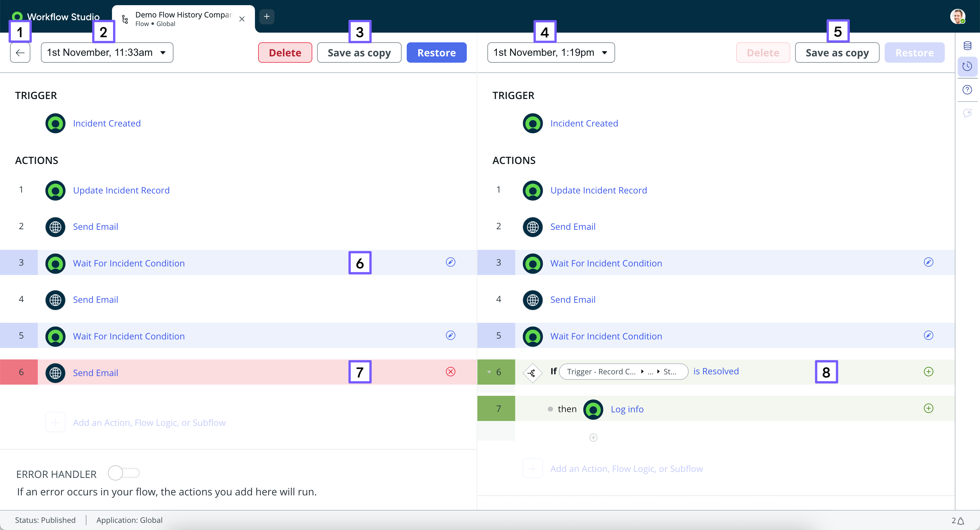Click the notifications bell in status bar
Screen dimensions: 980x530
pos(961,521)
